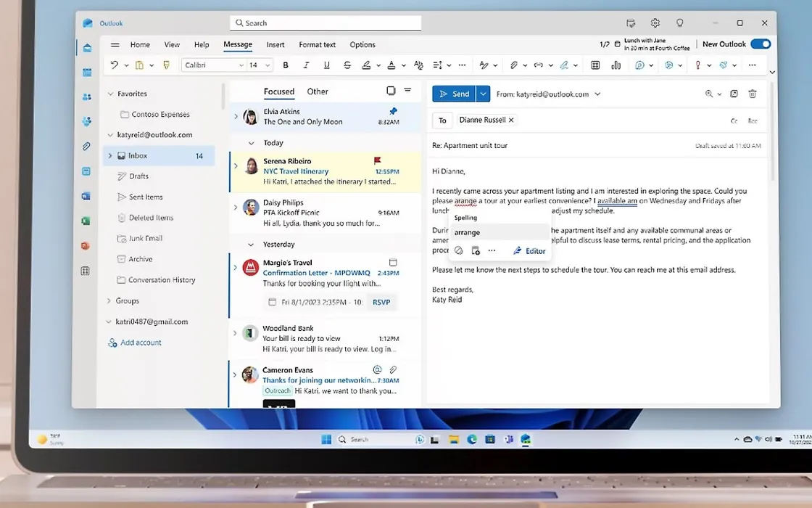Open Editor from the Spelling popup

(x=529, y=251)
